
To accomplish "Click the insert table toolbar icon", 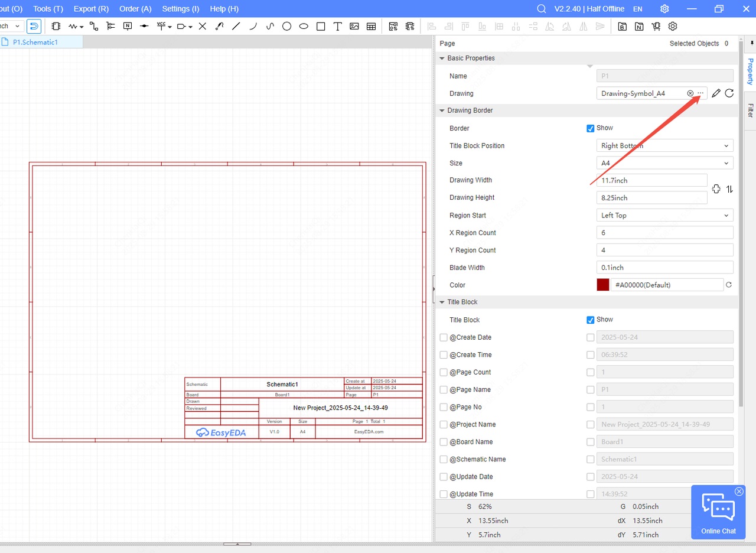I will click(371, 26).
